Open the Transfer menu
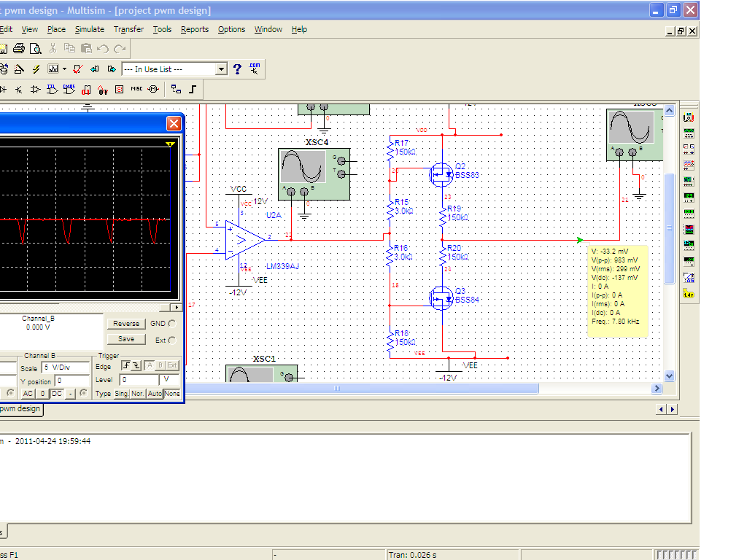This screenshot has height=560, width=747. click(x=128, y=29)
